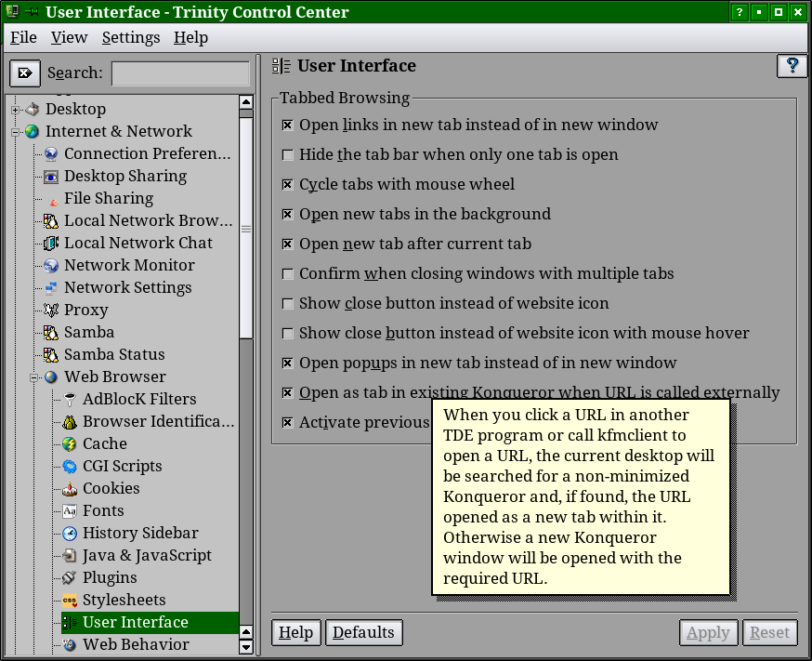This screenshot has width=812, height=661.
Task: Disable opening links in new tab
Action: click(287, 125)
